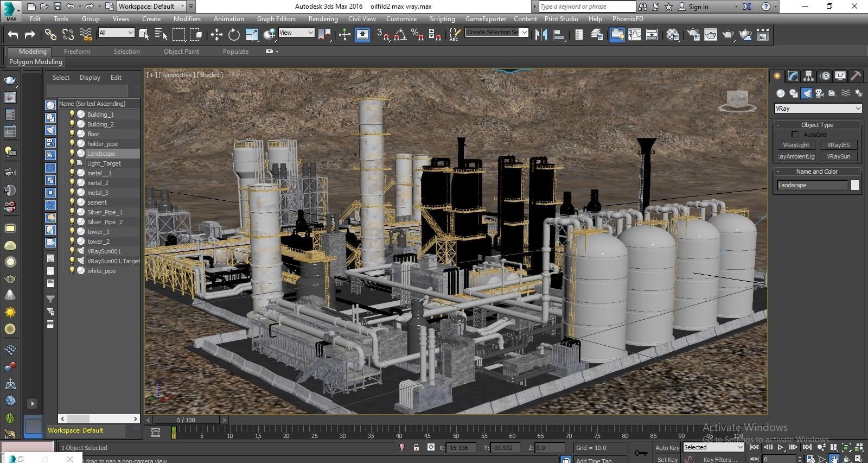Click the Landscape name field

(812, 185)
